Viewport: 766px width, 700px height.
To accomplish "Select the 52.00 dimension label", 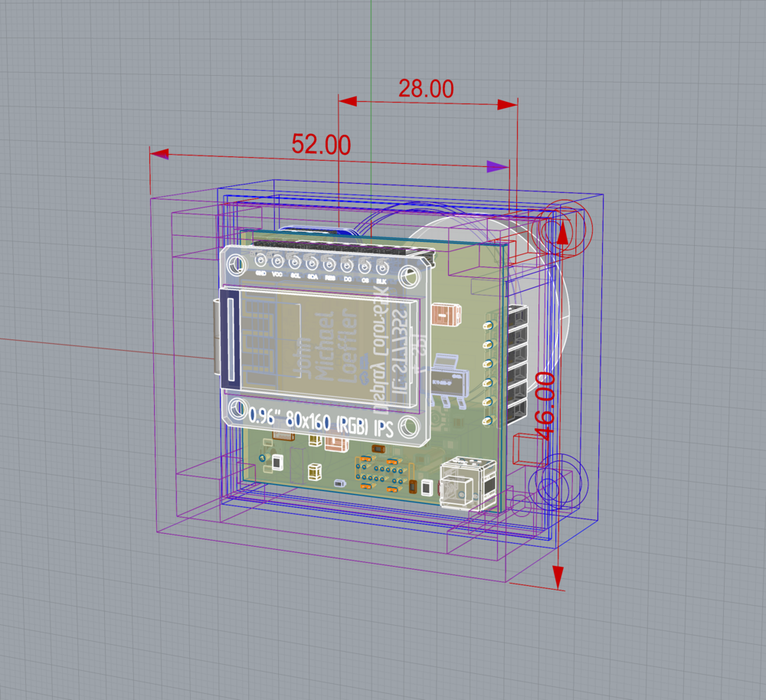I will tap(321, 145).
